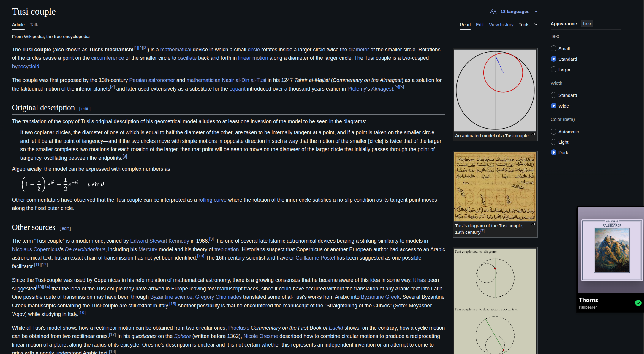Select Light color mode

[553, 142]
